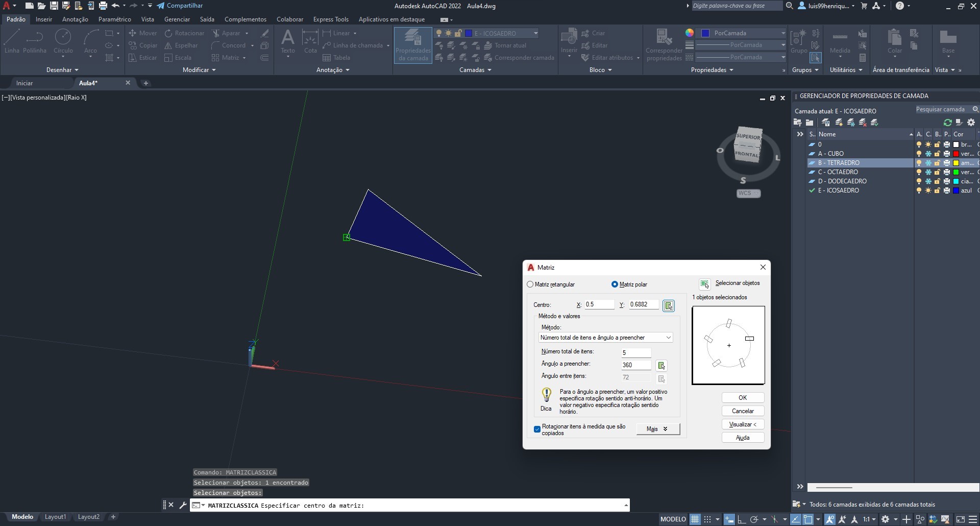Toggle lock icon of D - DODECAEDRO layer
The width and height of the screenshot is (980, 526).
point(937,181)
